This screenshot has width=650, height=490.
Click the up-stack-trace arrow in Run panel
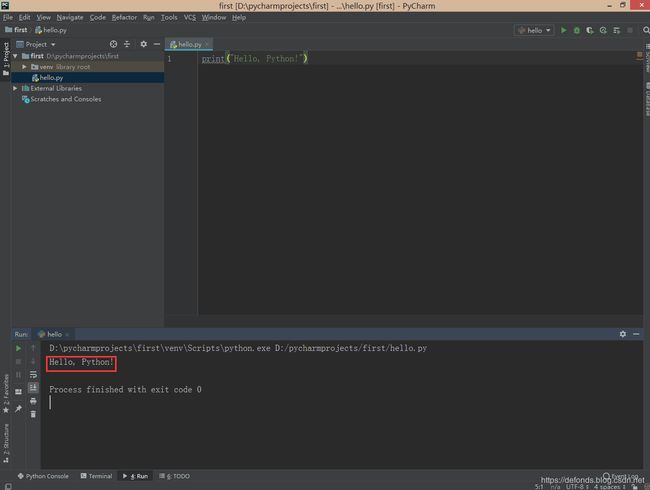[x=33, y=348]
